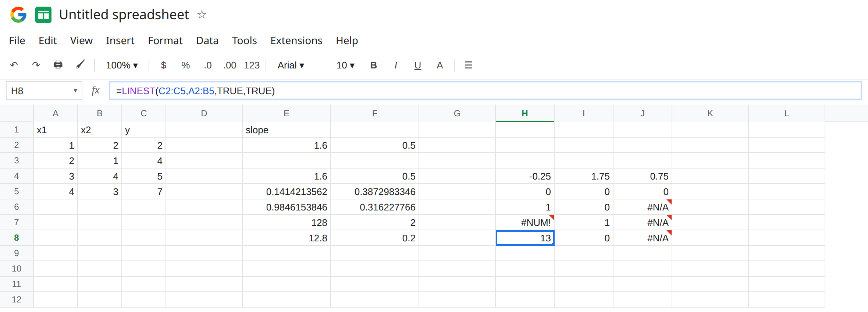The width and height of the screenshot is (868, 312).
Task: Click the Redo arrow icon
Action: point(36,65)
